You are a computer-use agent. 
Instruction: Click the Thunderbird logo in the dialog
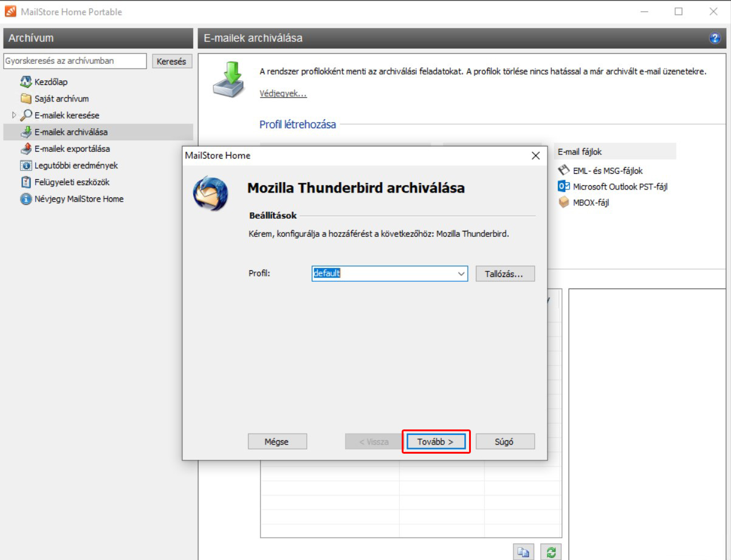coord(210,193)
